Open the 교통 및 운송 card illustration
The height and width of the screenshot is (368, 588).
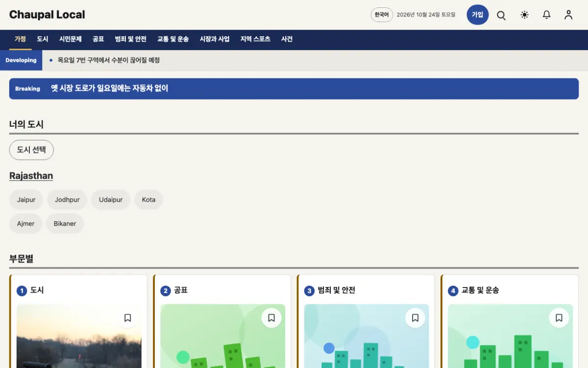click(x=510, y=336)
